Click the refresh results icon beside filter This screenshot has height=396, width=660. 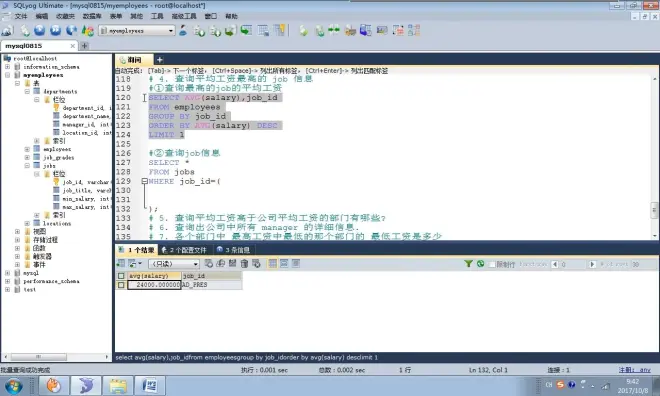(480, 264)
